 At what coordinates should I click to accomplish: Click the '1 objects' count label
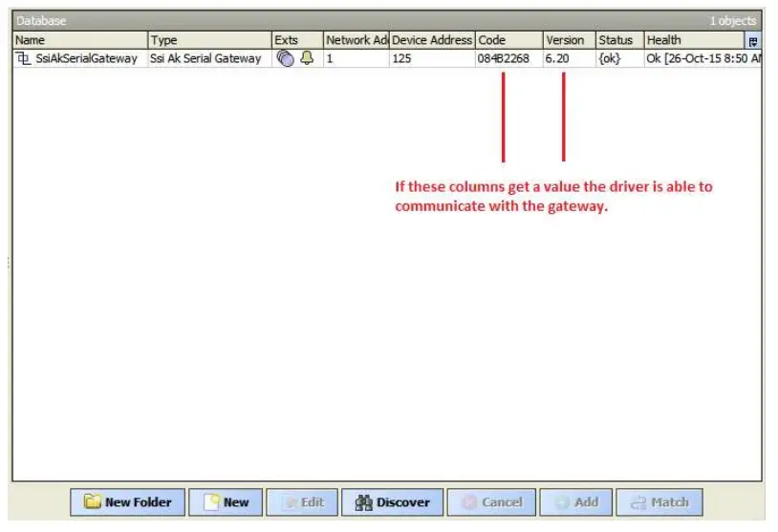pos(732,21)
